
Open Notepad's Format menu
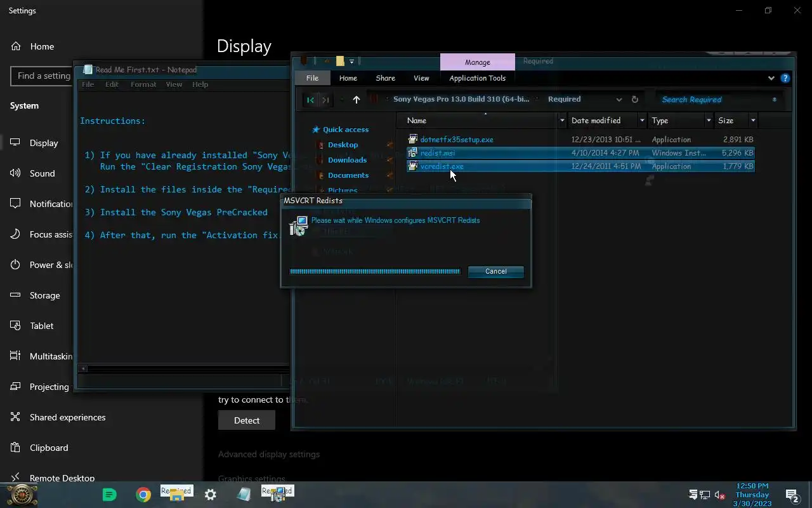(143, 84)
